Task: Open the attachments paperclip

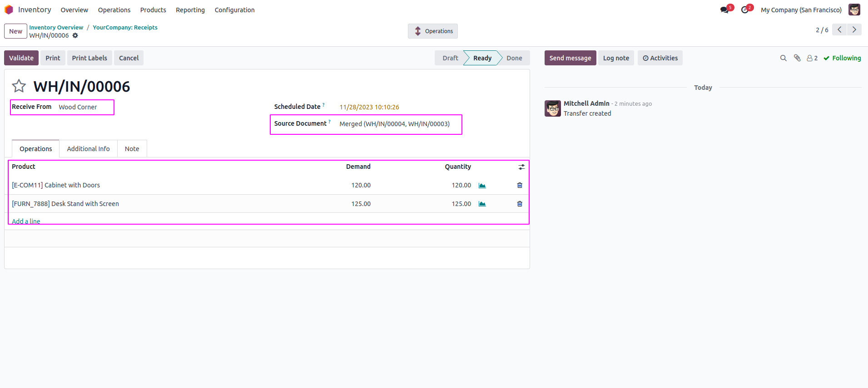Action: [x=797, y=58]
